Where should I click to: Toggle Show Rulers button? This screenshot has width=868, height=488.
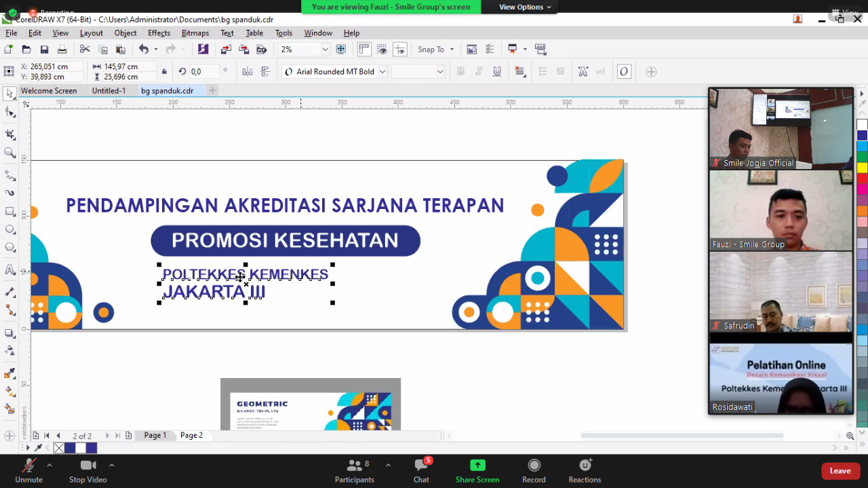pyautogui.click(x=364, y=50)
